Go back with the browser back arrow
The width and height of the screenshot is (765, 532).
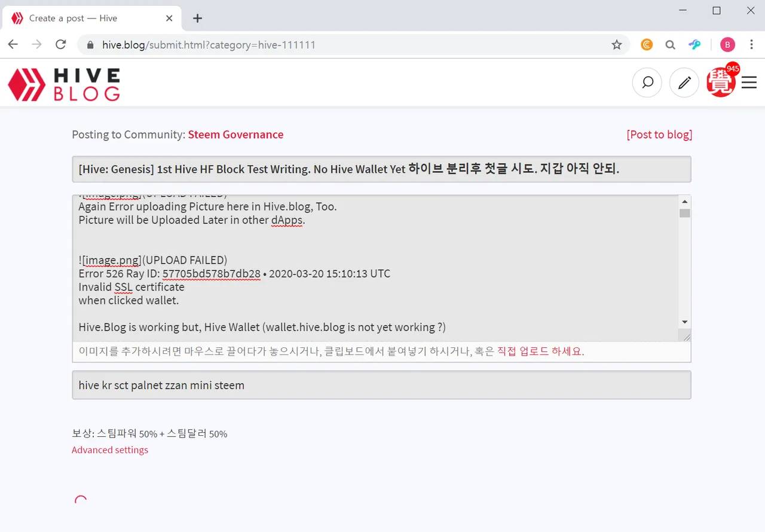(13, 45)
